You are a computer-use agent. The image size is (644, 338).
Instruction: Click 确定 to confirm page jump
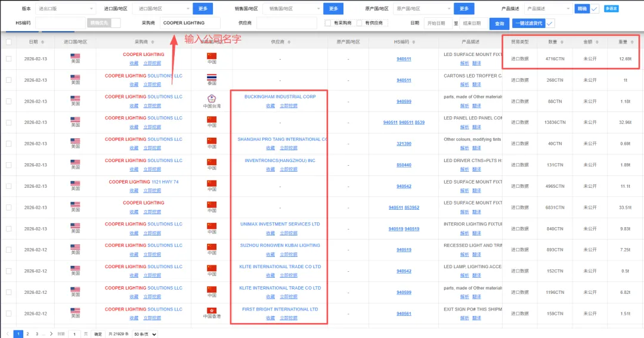tap(98, 334)
